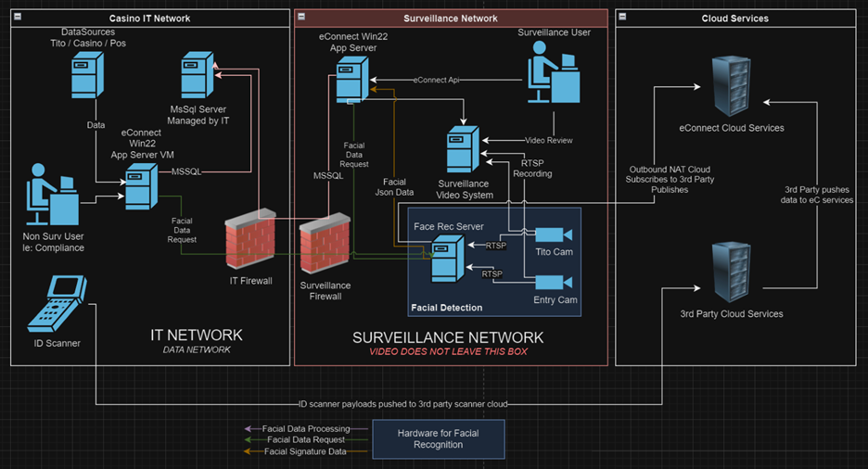Click the Facial Signature Data legend entry
Viewport: 868px width, 469px height.
coord(305,451)
